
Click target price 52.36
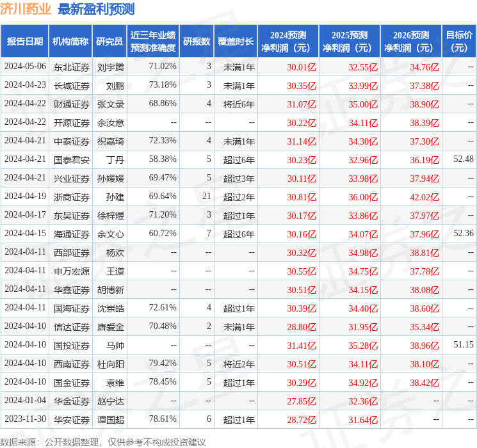click(464, 233)
